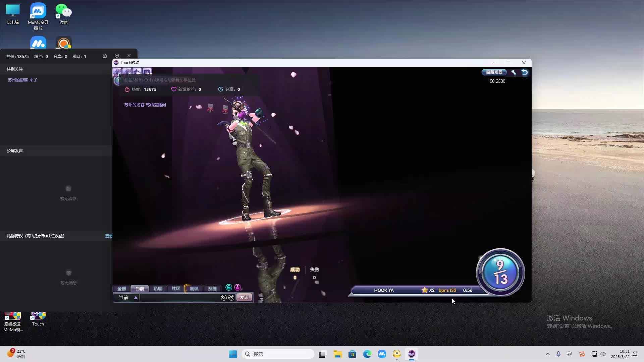The width and height of the screenshot is (644, 362).
Task: Expand the 当前 channel selector dropdown
Action: (x=136, y=298)
